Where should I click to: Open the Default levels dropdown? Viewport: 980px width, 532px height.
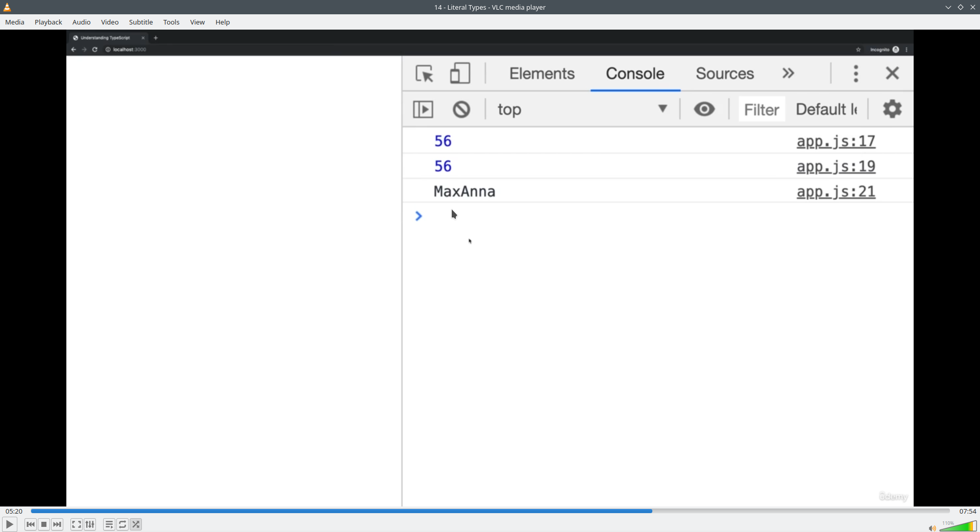click(826, 109)
